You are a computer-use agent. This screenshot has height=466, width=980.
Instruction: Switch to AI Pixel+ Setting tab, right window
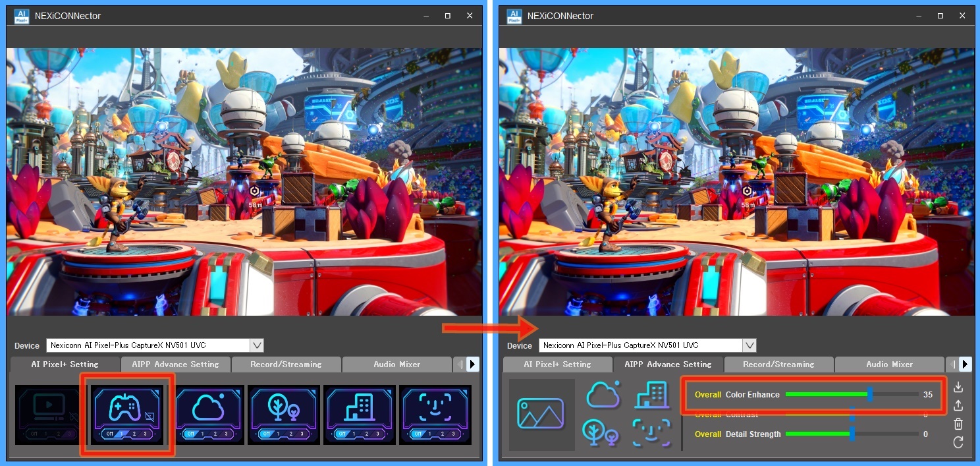point(558,364)
